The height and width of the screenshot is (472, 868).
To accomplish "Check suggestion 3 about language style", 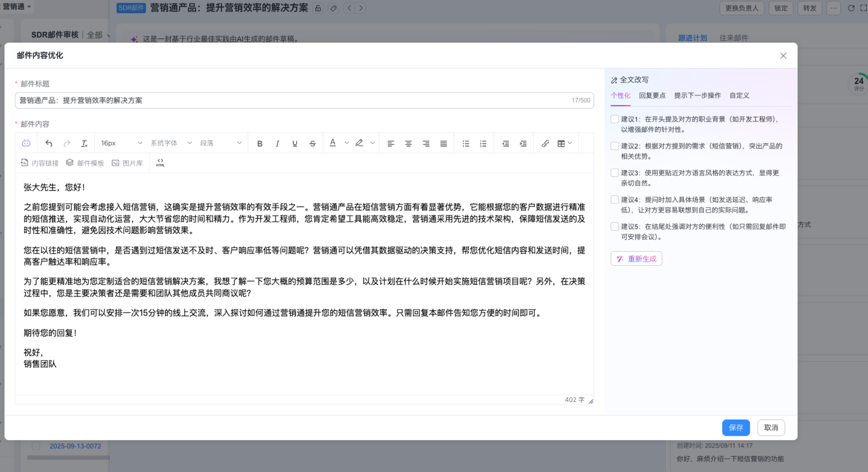I will pos(615,173).
